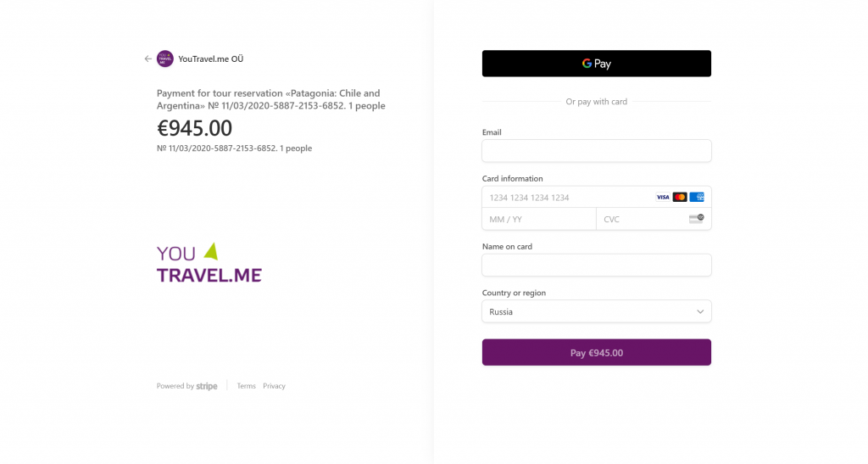Open the Country or region dropdown
868x464 pixels.
[596, 311]
